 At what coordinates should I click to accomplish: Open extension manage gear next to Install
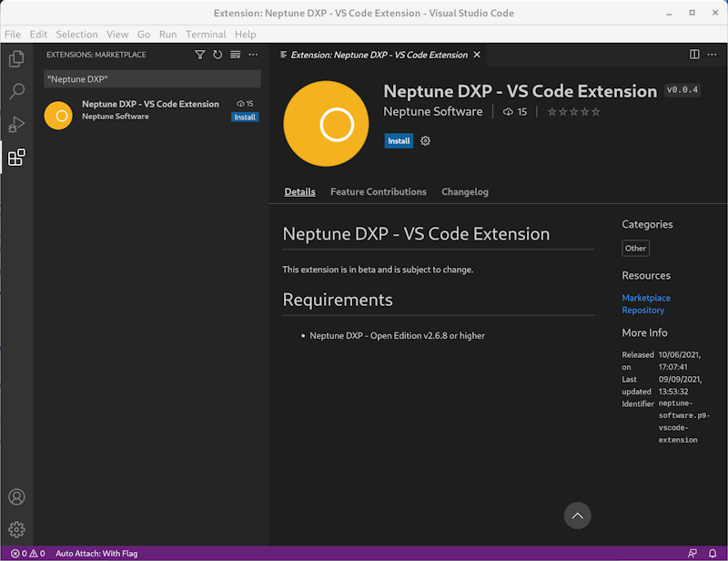pyautogui.click(x=425, y=141)
